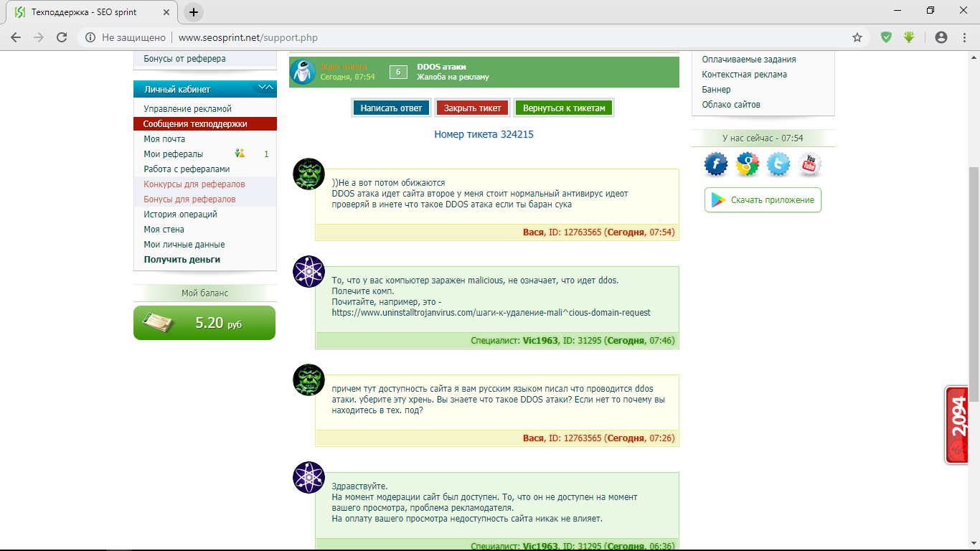
Task: Open Бонусы для рефералов
Action: click(189, 199)
